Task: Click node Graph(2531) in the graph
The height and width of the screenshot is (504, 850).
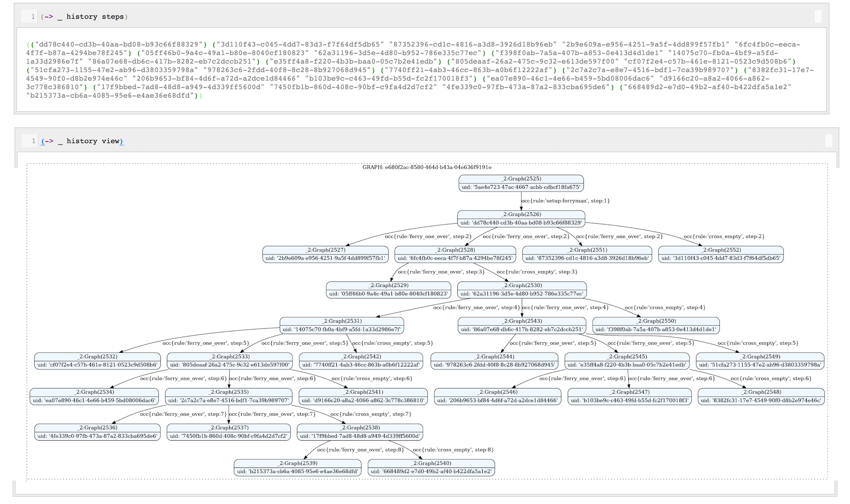Action: point(341,325)
